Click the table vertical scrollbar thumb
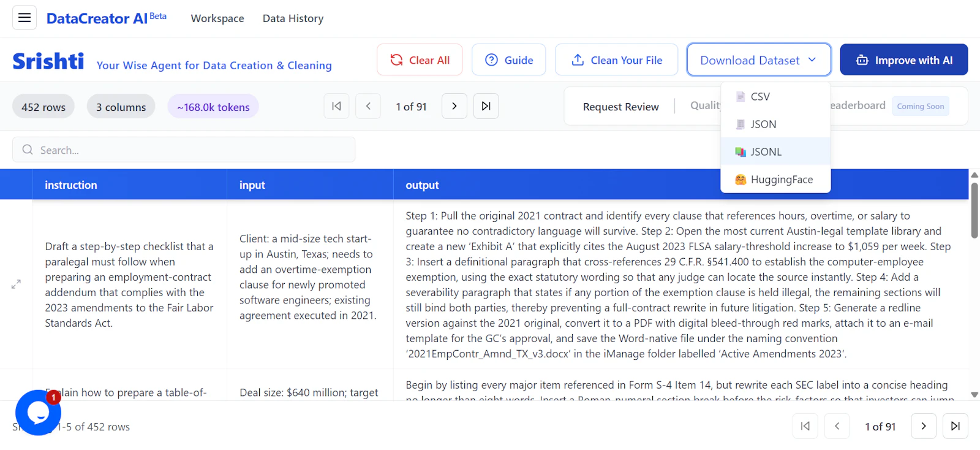Image resolution: width=980 pixels, height=450 pixels. point(974,210)
